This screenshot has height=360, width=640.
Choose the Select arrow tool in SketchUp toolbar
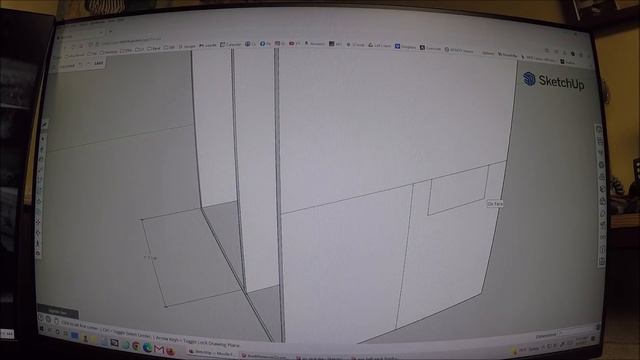pyautogui.click(x=42, y=139)
